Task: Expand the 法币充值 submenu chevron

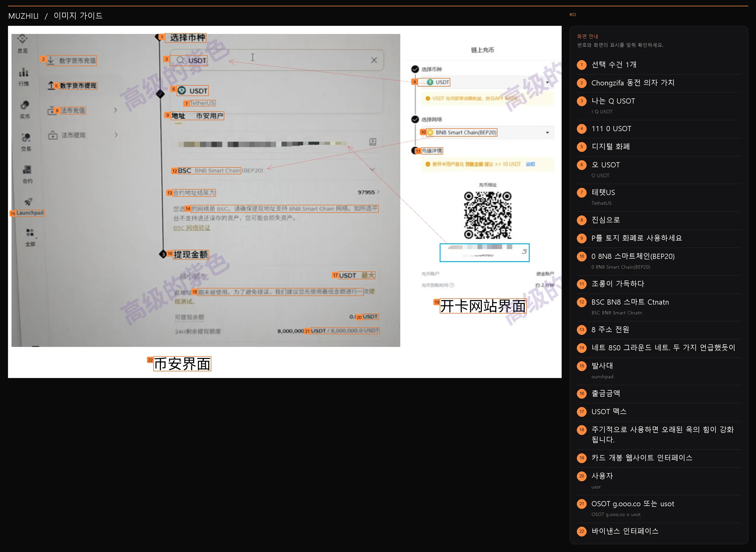Action: point(116,110)
